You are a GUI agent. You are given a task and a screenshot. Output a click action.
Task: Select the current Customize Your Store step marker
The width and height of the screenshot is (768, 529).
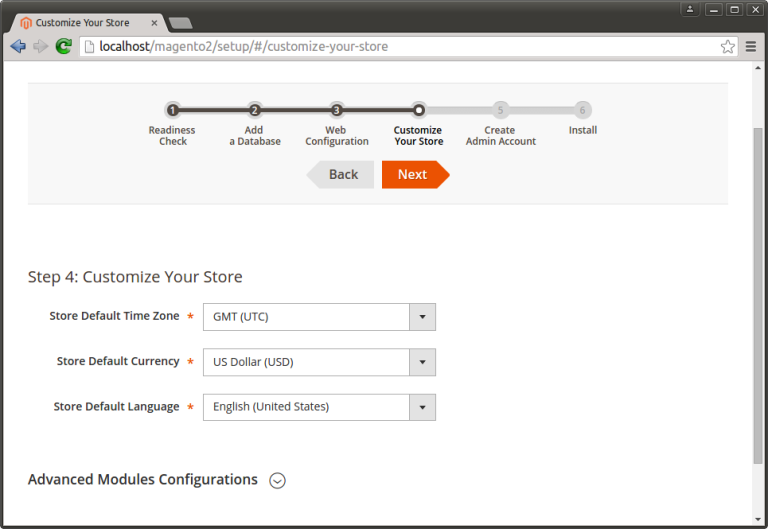tap(418, 110)
